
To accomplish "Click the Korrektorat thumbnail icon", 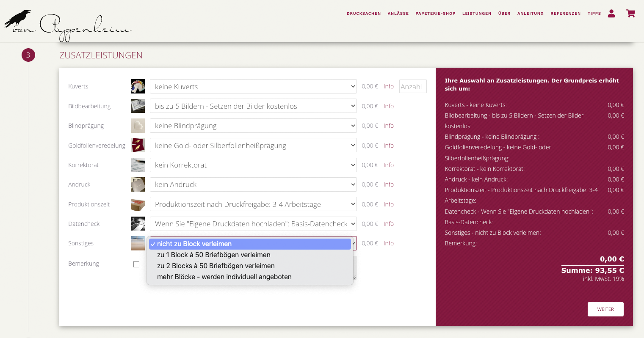I will coord(138,165).
